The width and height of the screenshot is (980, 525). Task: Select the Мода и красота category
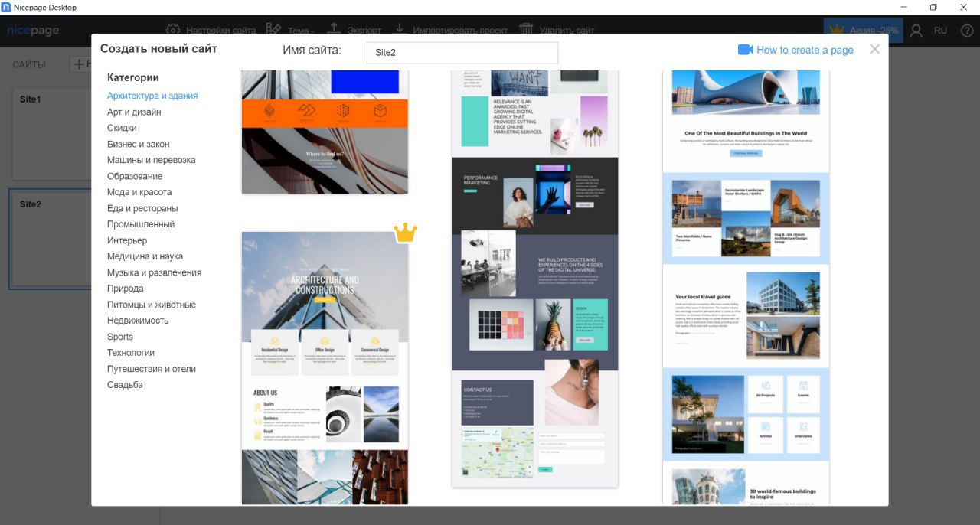tap(139, 192)
